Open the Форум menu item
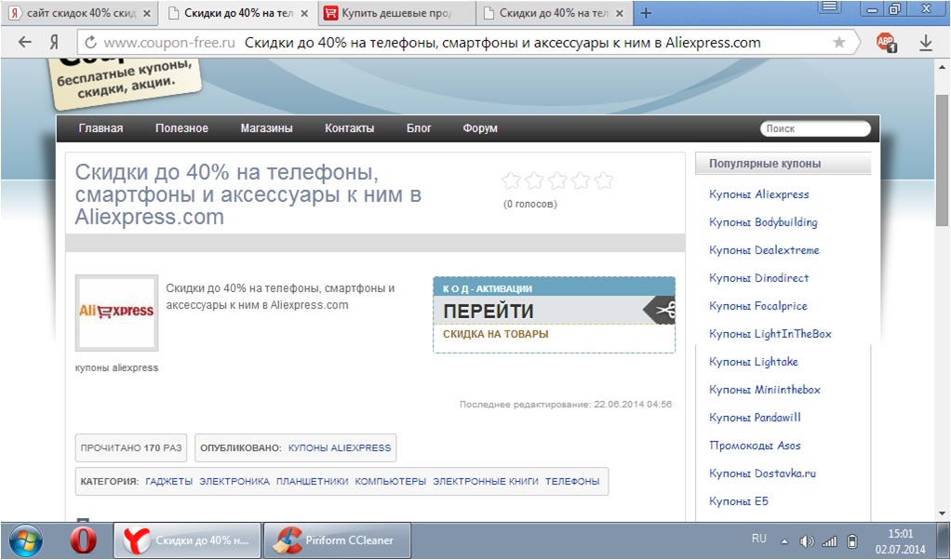Image resolution: width=951 pixels, height=560 pixels. pyautogui.click(x=480, y=128)
